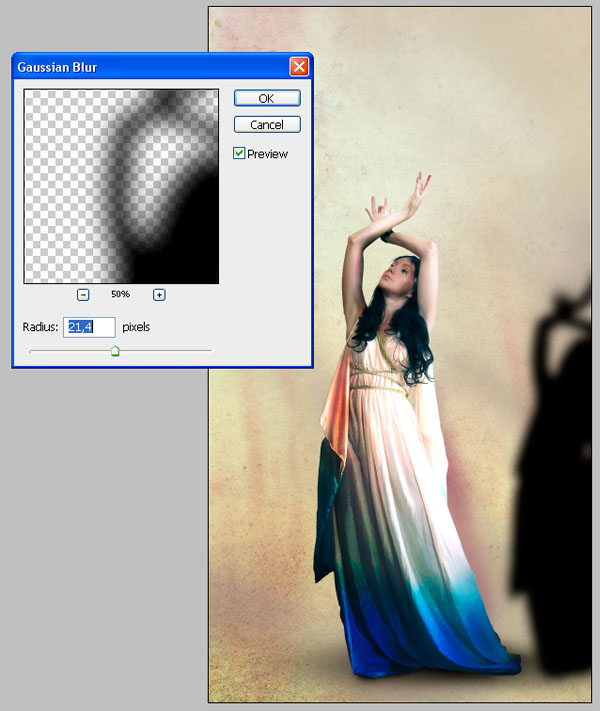Click the Radius slider handle
Viewport: 600px width, 711px height.
coord(115,351)
